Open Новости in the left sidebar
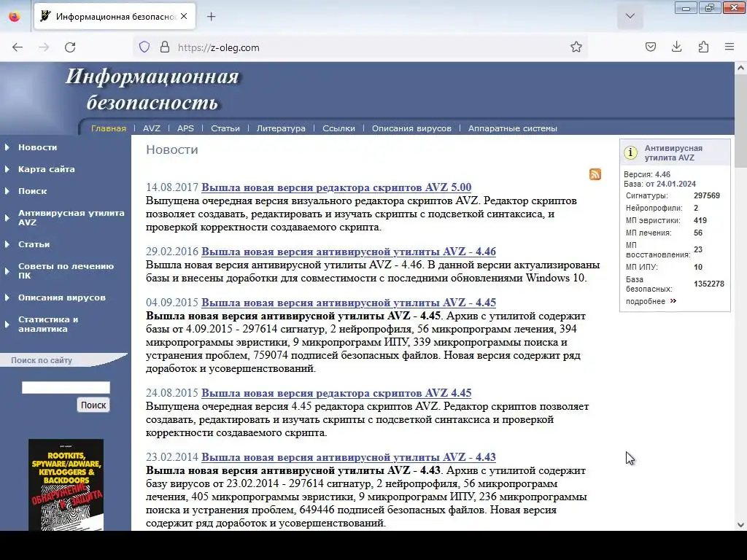 coord(38,147)
